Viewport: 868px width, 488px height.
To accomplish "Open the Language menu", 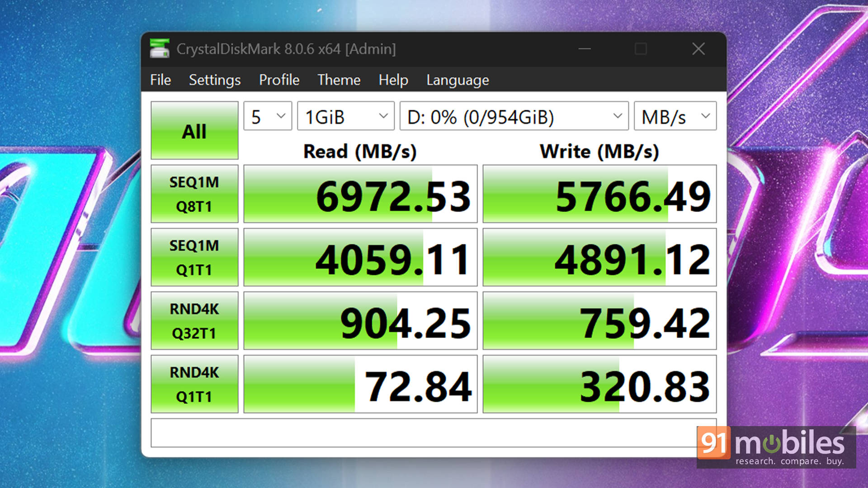I will coord(458,80).
